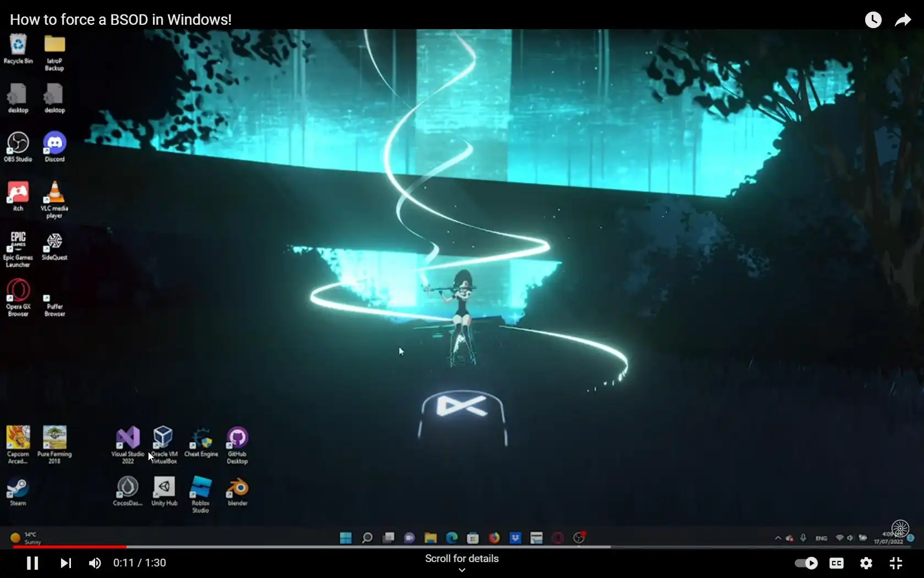Image resolution: width=924 pixels, height=578 pixels.
Task: Select the itch desktop icon
Action: [x=18, y=197]
